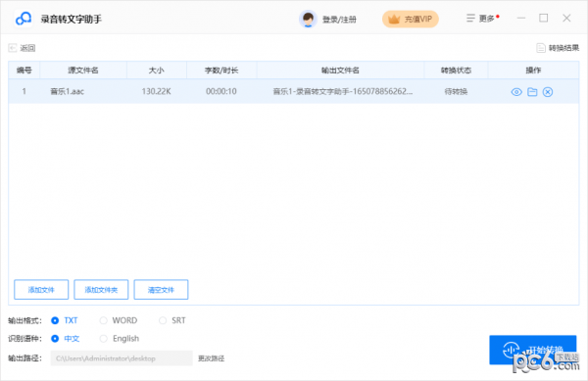Click 清空文件 button
The image size is (588, 381).
161,290
